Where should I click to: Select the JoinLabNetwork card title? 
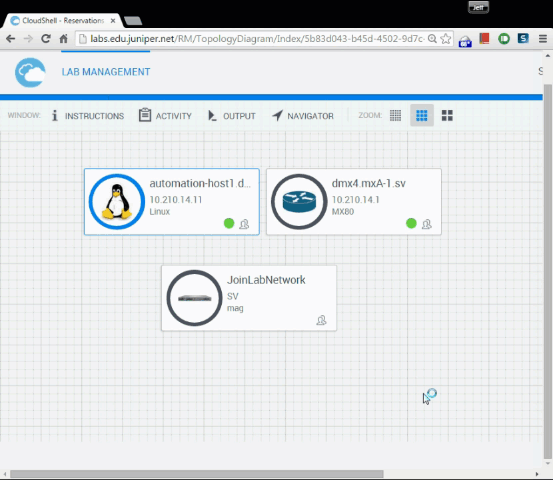[266, 280]
